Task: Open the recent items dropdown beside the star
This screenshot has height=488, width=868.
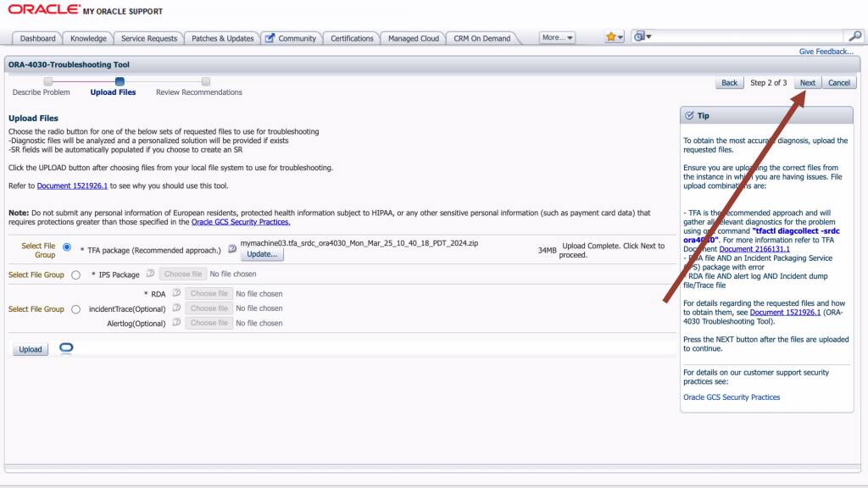Action: click(649, 36)
